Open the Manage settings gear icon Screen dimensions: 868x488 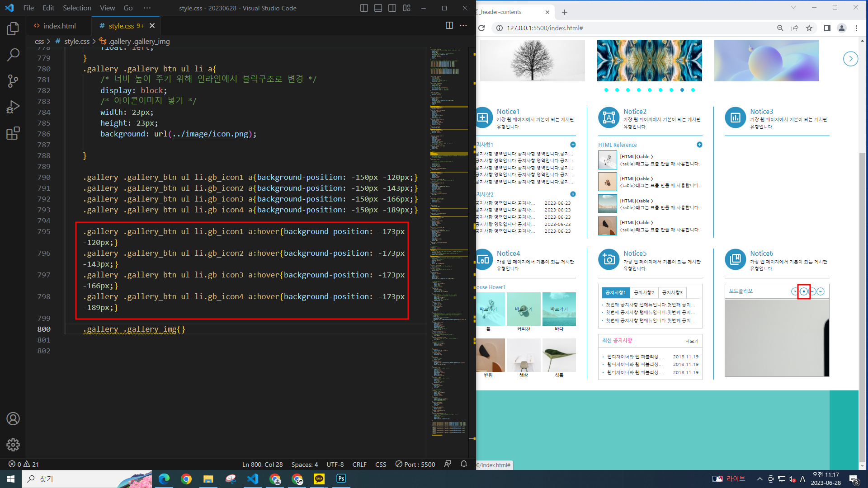(x=13, y=445)
